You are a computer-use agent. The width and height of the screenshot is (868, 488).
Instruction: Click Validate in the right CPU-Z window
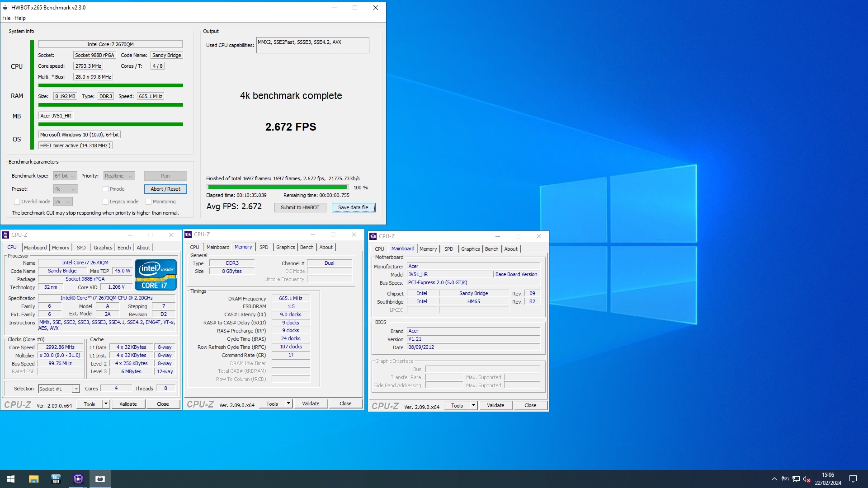tap(495, 405)
